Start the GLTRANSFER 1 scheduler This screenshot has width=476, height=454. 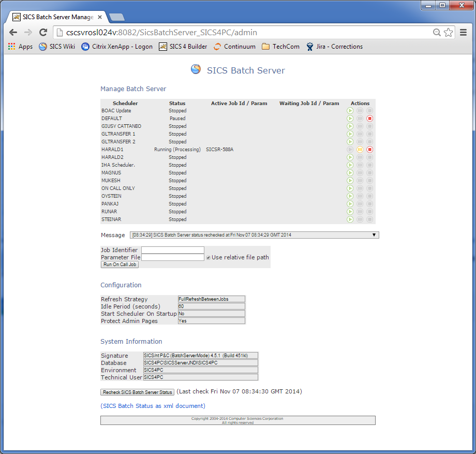(x=350, y=134)
